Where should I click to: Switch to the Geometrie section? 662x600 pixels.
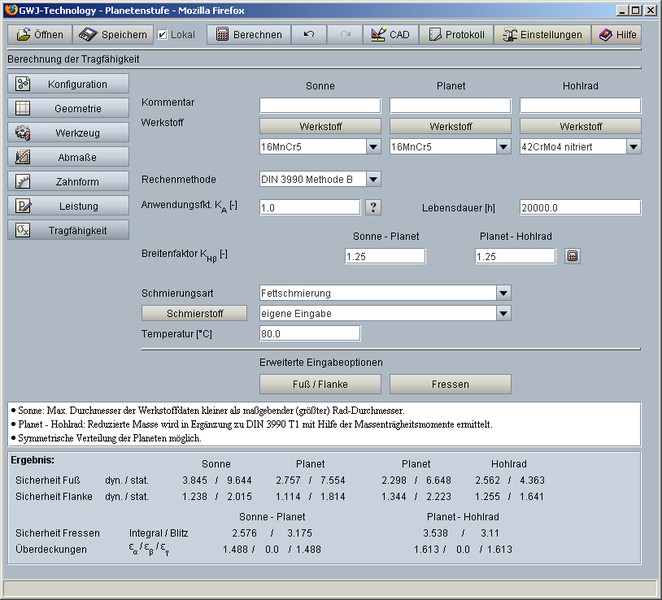click(x=69, y=108)
